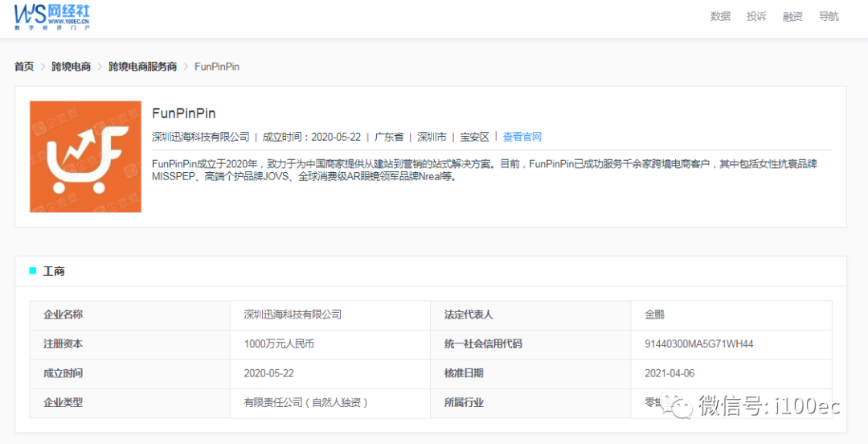Screen dimensions: 868x444
Task: Open the 数据 navigation menu
Action: (720, 16)
